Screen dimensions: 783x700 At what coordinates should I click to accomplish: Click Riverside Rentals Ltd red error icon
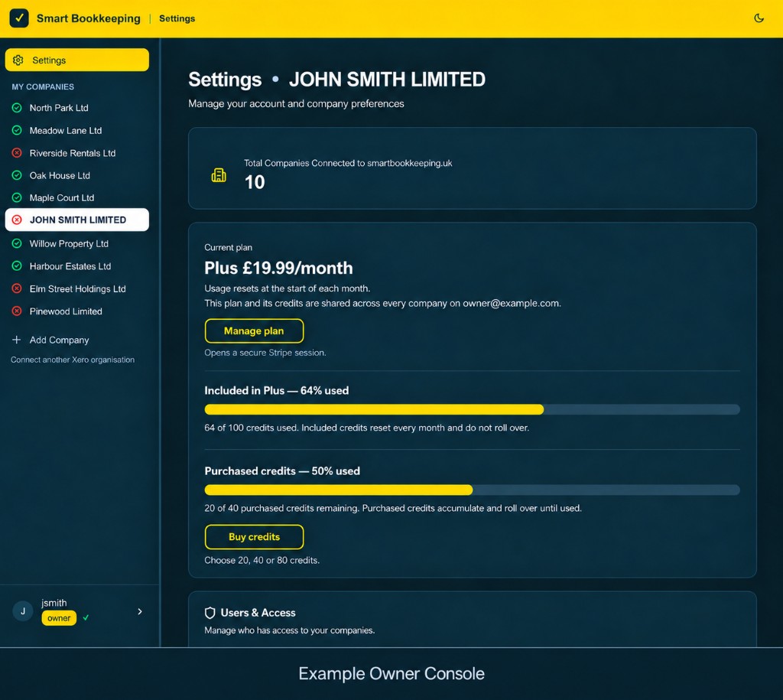coord(17,153)
